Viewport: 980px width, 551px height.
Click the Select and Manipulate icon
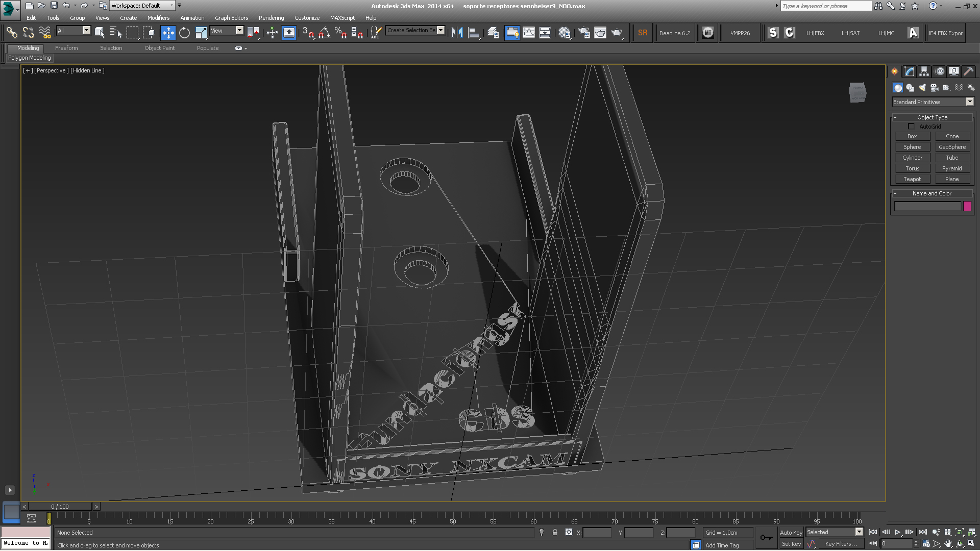(x=272, y=33)
